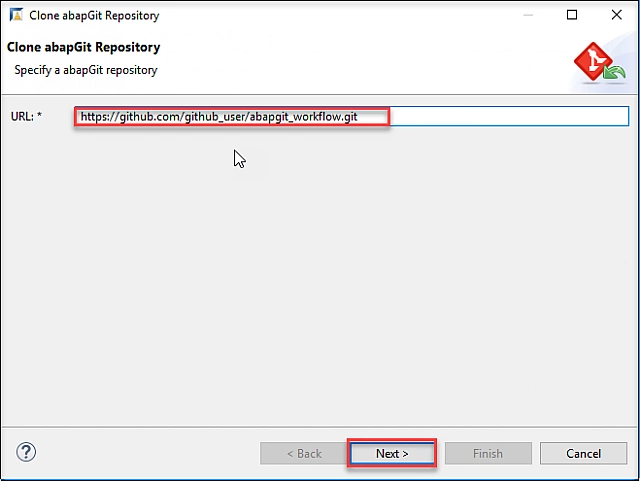This screenshot has height=481, width=640.
Task: Click the 'Specify a abapGit repository' text
Action: 86,70
